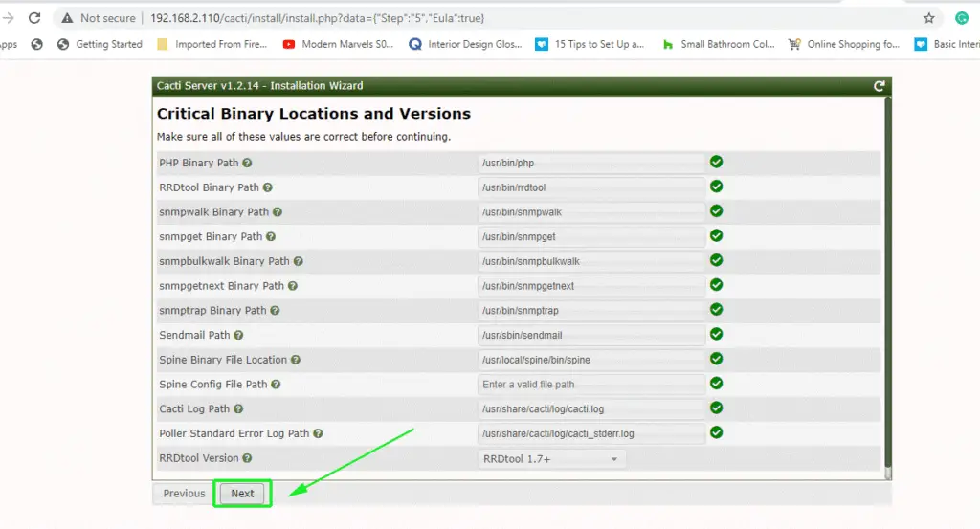The height and width of the screenshot is (529, 980).
Task: Click the globe icon in bookmarks bar
Action: pos(37,44)
